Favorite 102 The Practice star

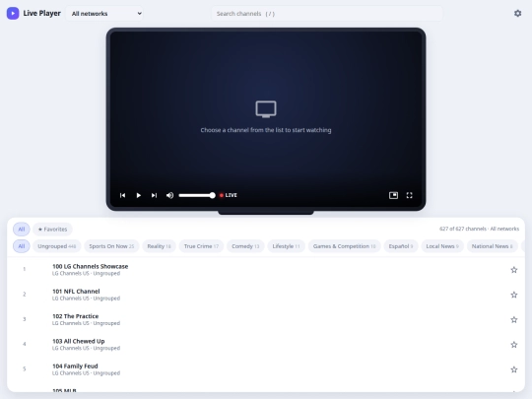point(513,319)
